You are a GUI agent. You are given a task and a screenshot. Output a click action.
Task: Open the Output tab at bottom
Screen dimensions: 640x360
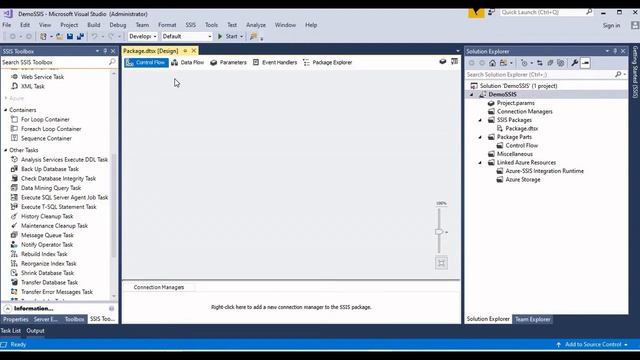point(36,331)
